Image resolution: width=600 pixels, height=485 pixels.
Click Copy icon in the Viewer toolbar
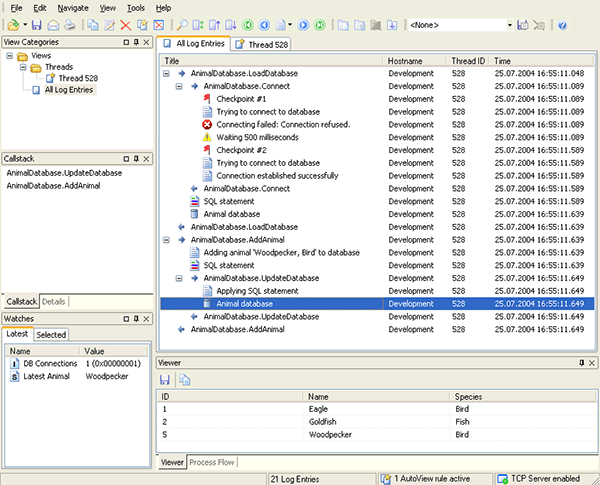(185, 380)
